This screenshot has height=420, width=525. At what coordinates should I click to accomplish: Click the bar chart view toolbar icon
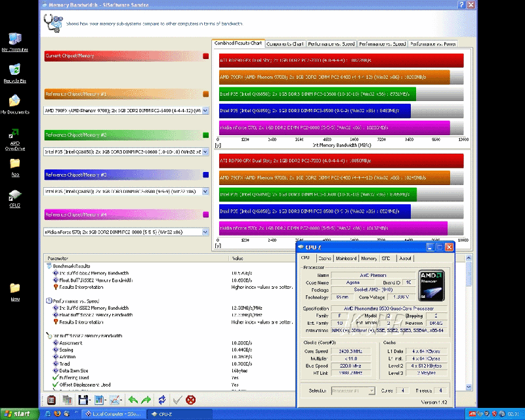pos(99,400)
